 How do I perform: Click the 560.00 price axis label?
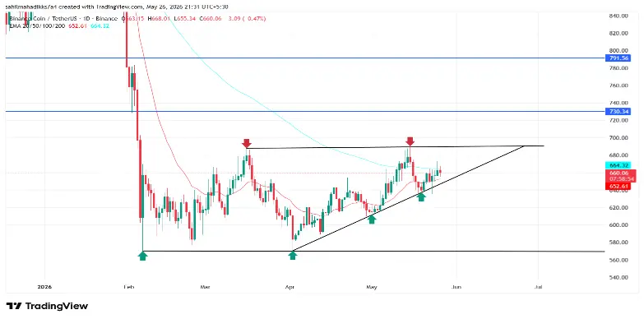pos(619,260)
